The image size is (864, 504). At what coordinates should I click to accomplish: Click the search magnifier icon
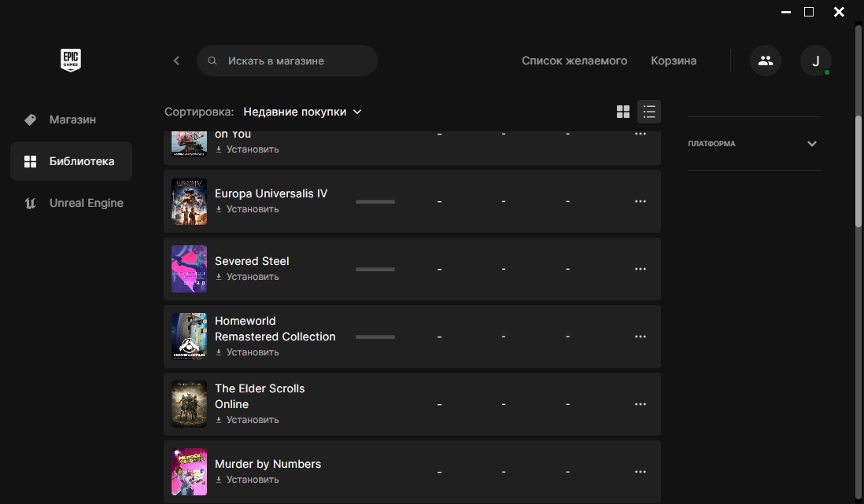click(212, 61)
